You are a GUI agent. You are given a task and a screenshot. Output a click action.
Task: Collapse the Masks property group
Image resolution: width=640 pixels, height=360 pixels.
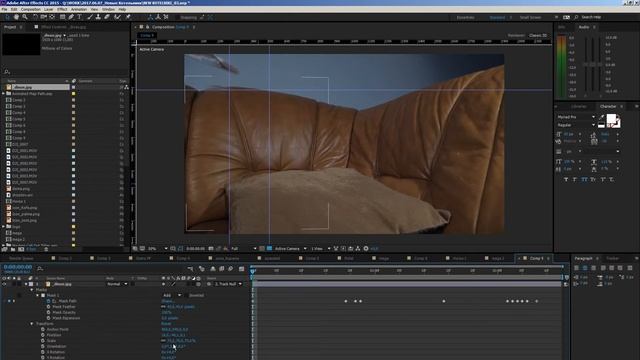point(32,290)
